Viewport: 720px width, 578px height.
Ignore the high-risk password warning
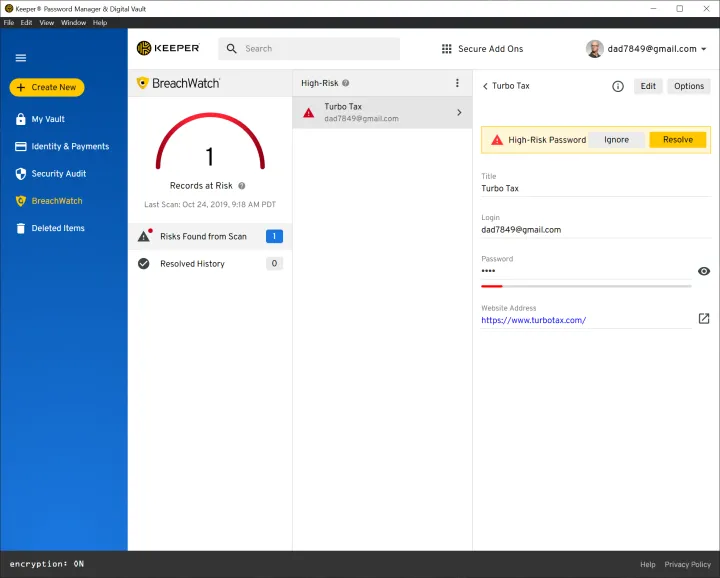(x=616, y=140)
